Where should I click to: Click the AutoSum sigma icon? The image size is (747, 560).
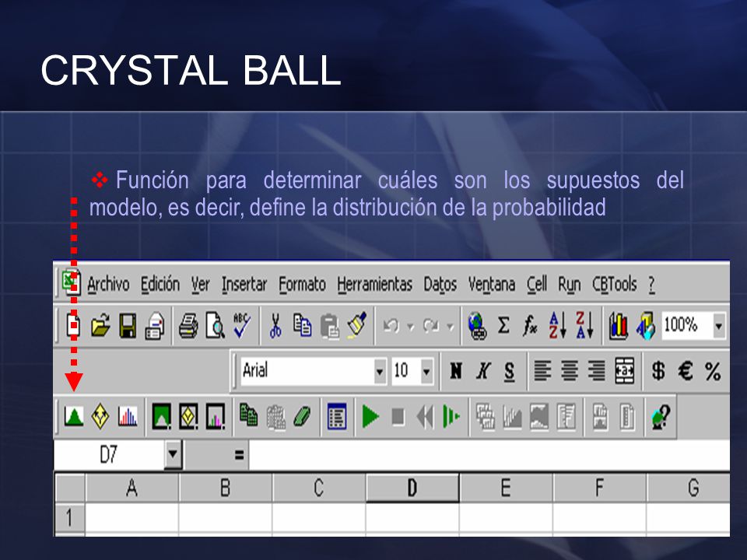click(503, 326)
